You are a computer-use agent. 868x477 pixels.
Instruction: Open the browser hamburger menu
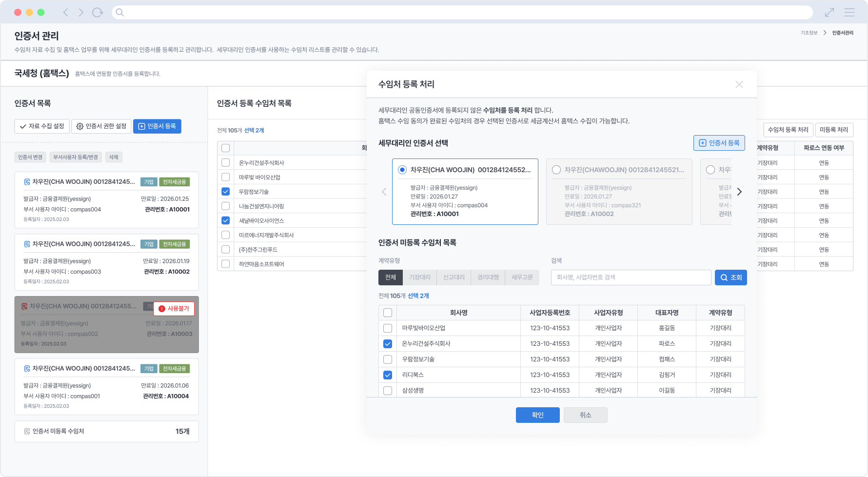[849, 12]
